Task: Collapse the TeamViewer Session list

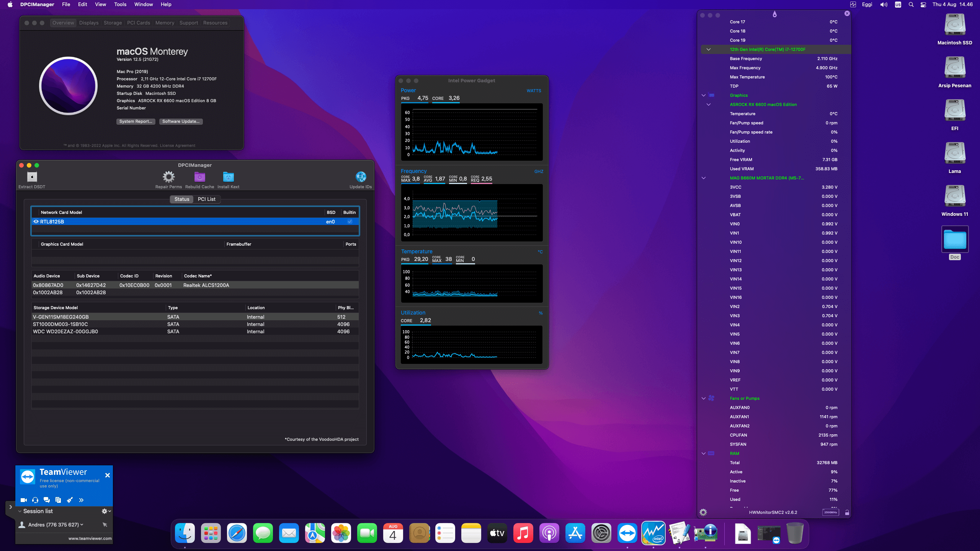Action: point(20,511)
